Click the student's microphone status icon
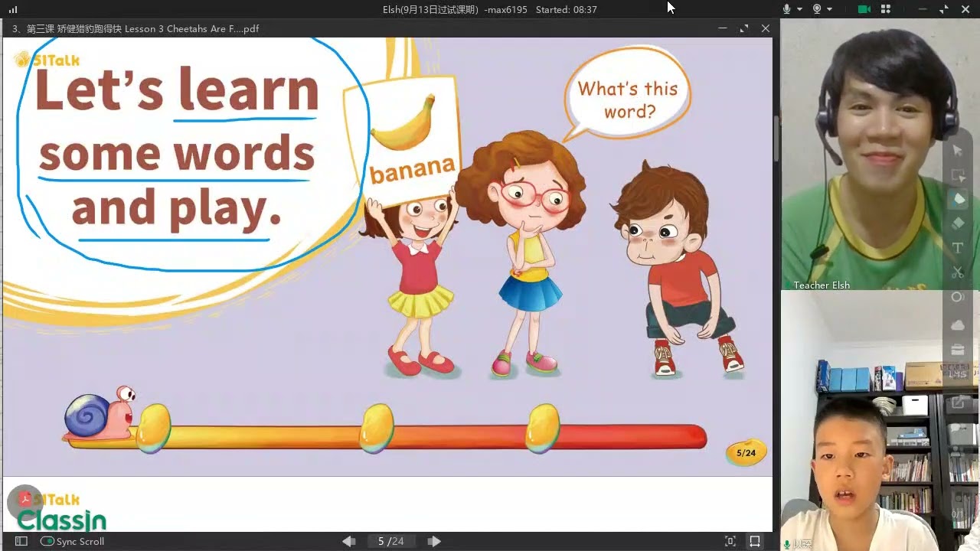980x551 pixels. click(787, 544)
